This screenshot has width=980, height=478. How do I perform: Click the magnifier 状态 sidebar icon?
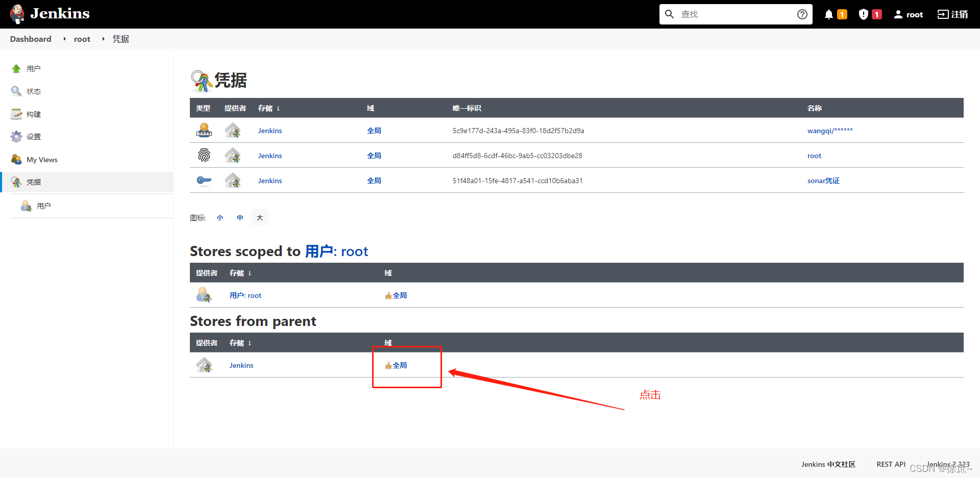click(x=16, y=91)
